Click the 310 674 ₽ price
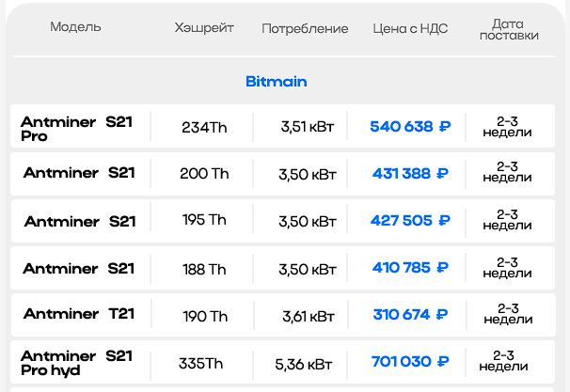 tap(410, 315)
